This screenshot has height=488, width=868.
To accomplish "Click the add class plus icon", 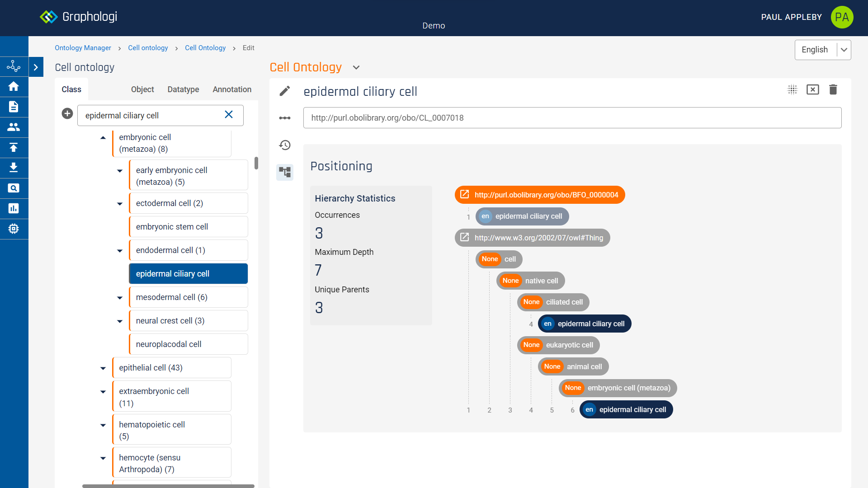I will coord(67,114).
